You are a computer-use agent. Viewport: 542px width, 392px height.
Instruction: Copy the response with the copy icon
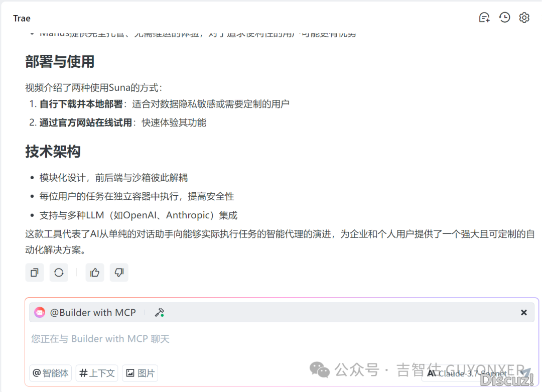[x=35, y=273]
